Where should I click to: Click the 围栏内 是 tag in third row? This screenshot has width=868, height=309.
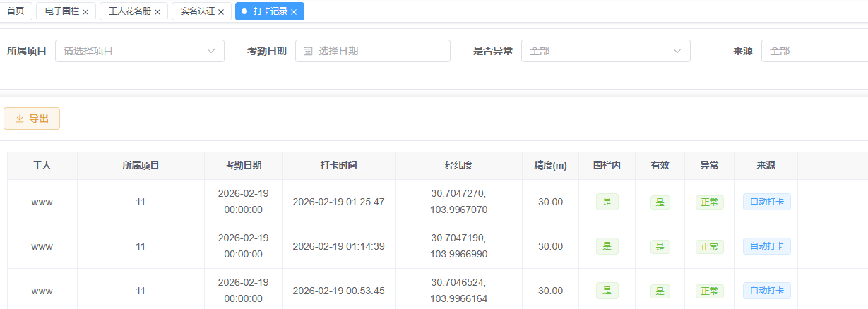[x=607, y=291]
